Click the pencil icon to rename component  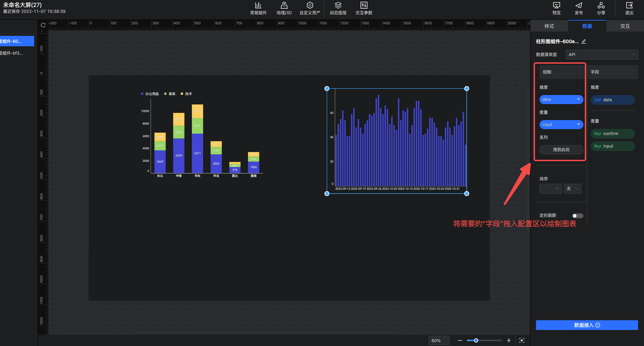(584, 41)
